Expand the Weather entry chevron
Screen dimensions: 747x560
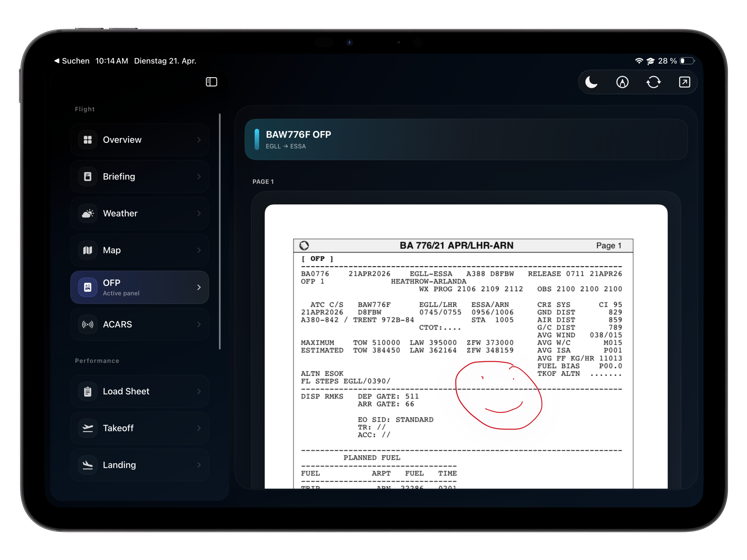pos(199,213)
